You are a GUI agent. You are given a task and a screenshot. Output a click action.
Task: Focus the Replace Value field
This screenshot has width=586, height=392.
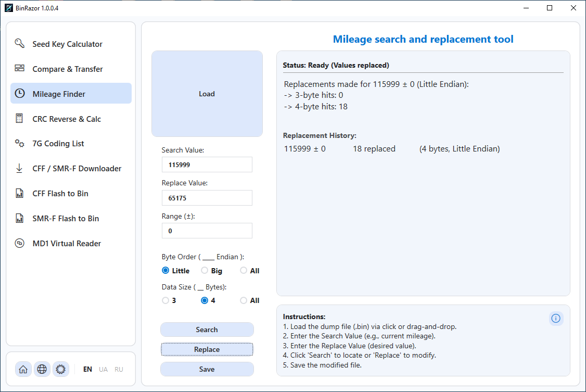tap(207, 198)
